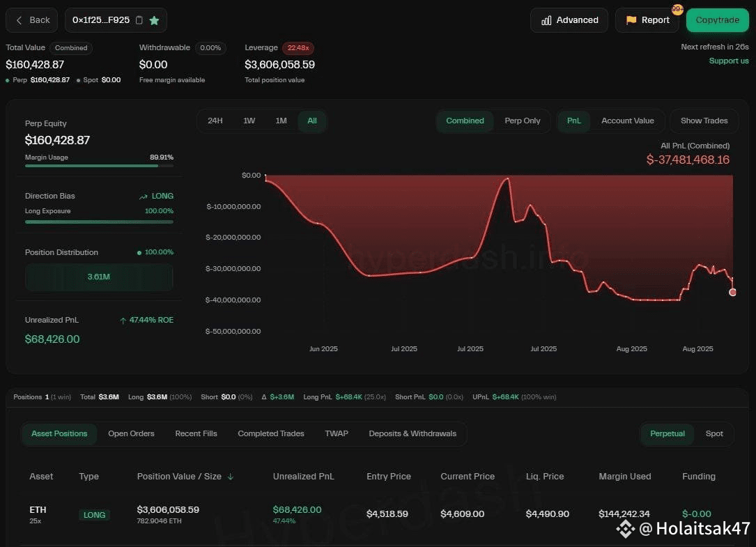Screen dimensions: 756x547
Task: Click the bar-chart icon inside the Advanced button
Action: [547, 20]
